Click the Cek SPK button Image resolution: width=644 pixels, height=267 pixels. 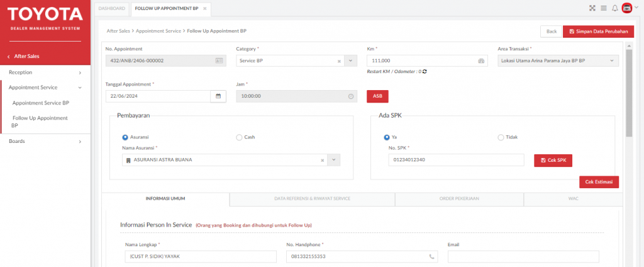pos(553,161)
